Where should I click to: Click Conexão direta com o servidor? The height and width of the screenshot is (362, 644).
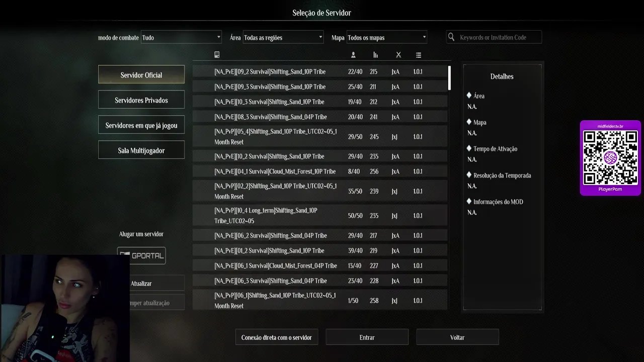click(276, 337)
